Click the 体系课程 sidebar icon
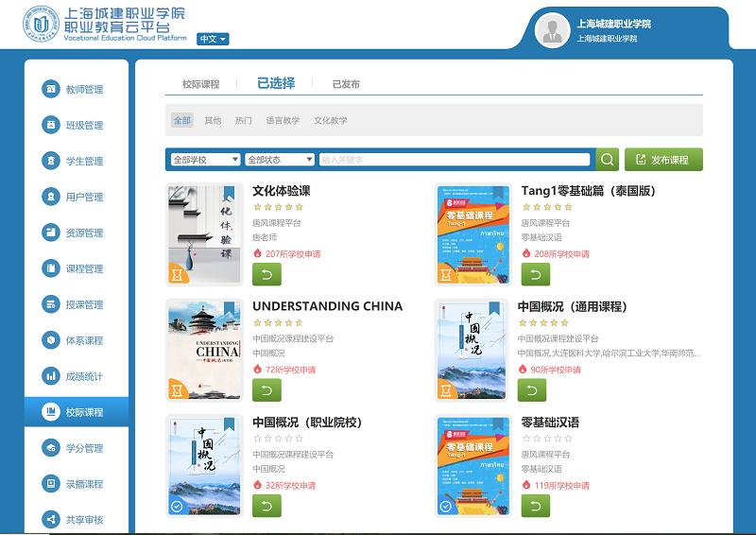 (51, 340)
